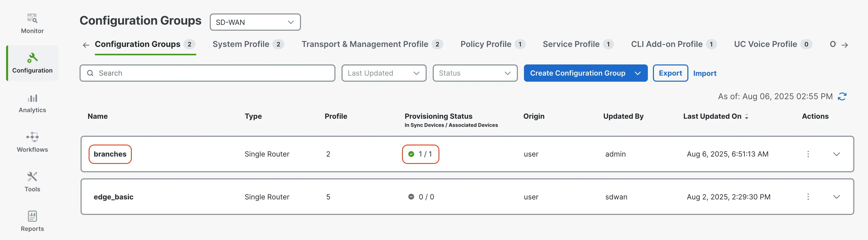Open Reports from the sidebar
This screenshot has width=868, height=240.
click(x=32, y=221)
